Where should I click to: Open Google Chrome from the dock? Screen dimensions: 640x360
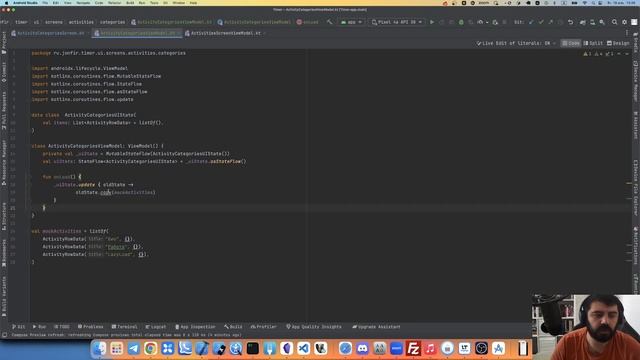point(151,348)
